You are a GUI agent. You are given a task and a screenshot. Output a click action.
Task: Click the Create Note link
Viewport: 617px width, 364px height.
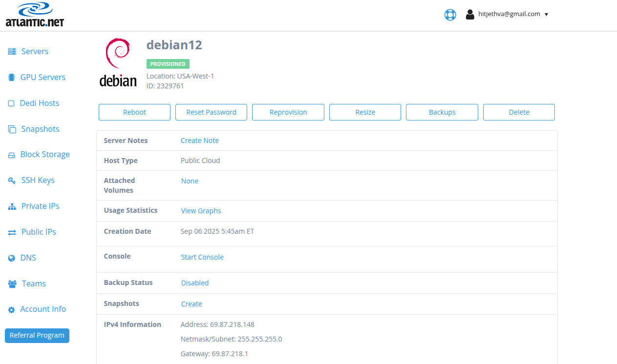pyautogui.click(x=199, y=141)
